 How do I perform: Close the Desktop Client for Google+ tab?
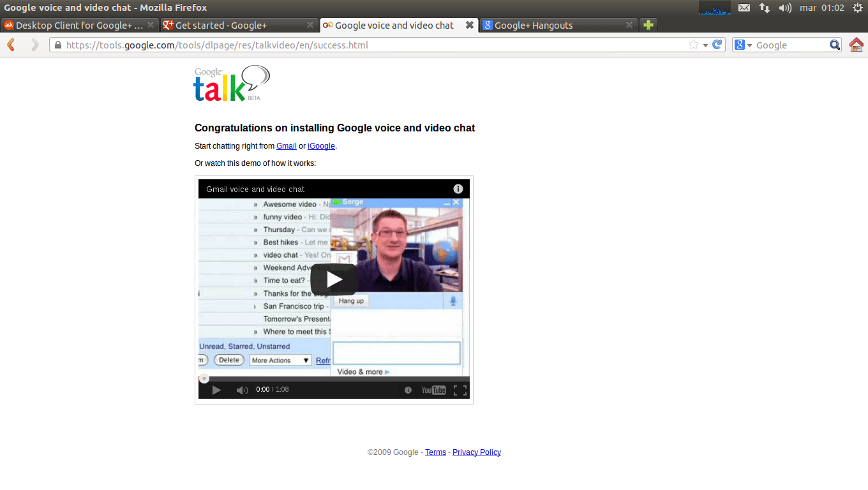[151, 25]
